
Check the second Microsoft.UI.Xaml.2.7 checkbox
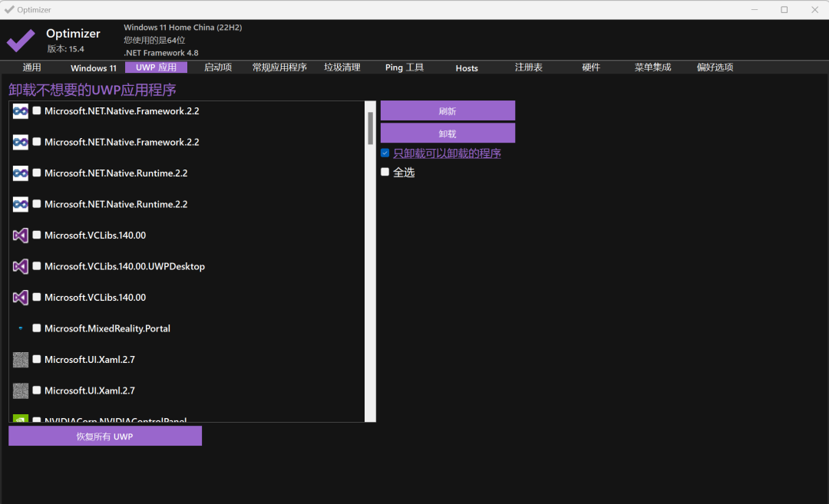click(37, 390)
